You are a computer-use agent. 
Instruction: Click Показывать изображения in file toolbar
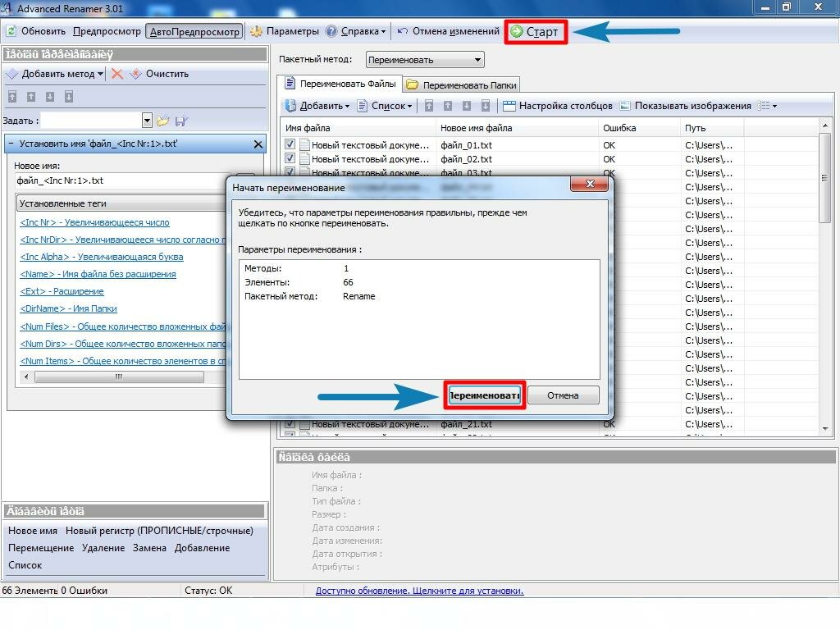[685, 106]
